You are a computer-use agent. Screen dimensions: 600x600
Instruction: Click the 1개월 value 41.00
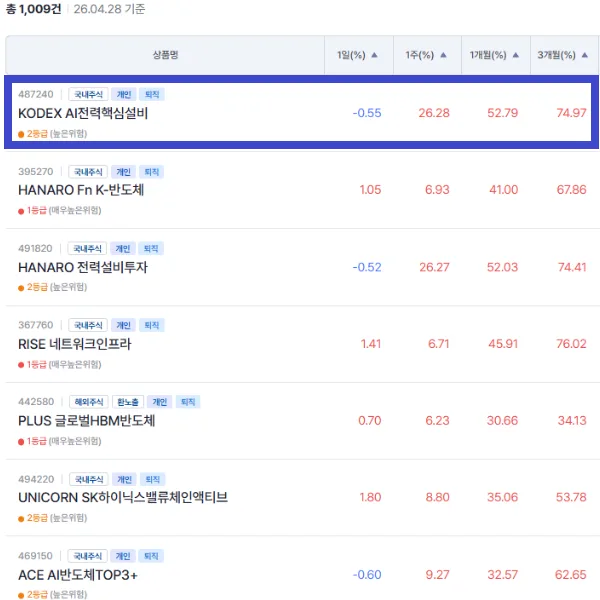click(504, 189)
